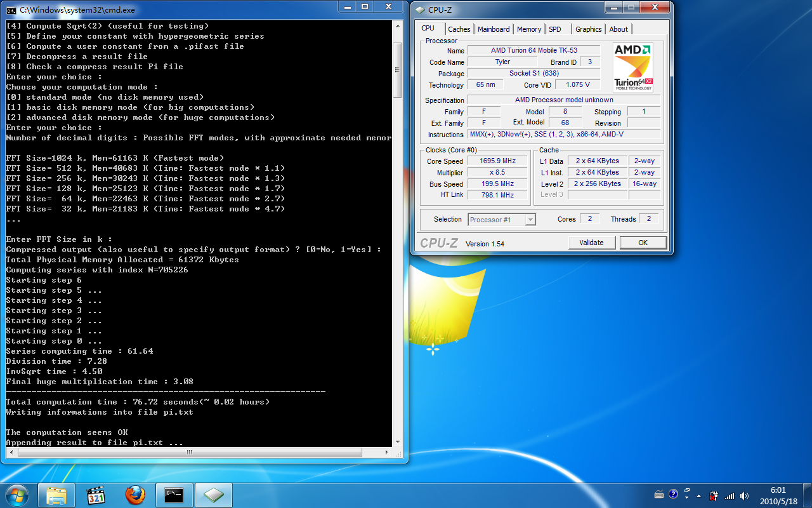Click the Core Speed value '1695.9 MHz'
Viewport: 812px width, 508px height.
coord(497,161)
